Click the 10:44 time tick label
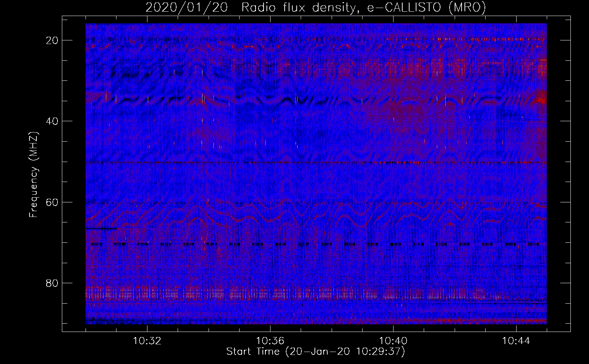 pyautogui.click(x=516, y=341)
